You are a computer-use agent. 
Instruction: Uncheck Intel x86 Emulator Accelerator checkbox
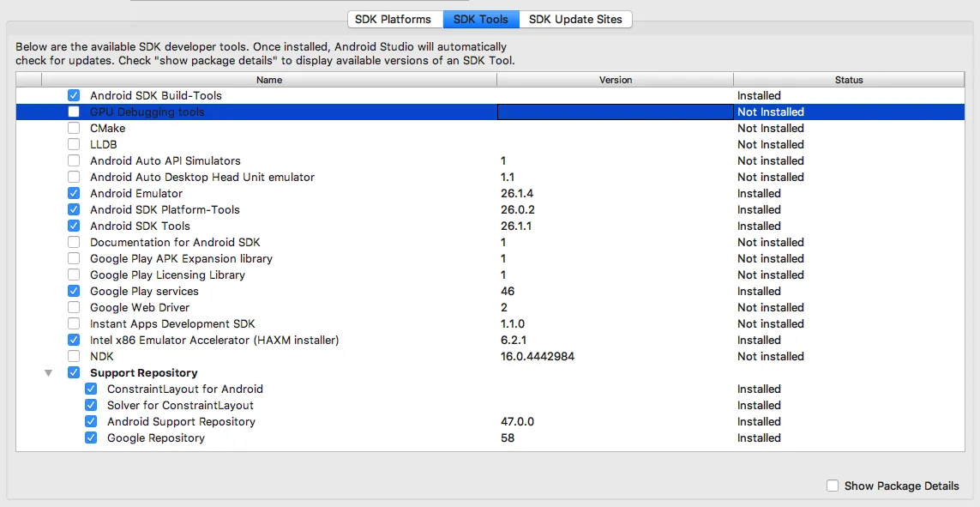click(74, 340)
